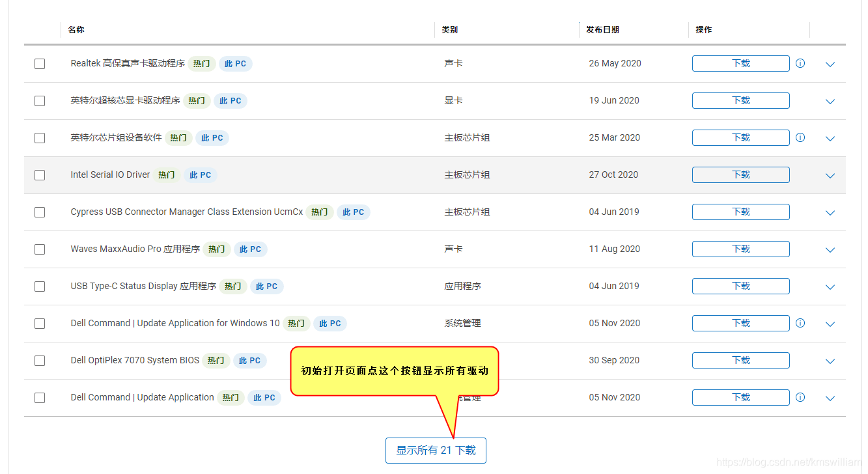
Task: Open info icon for 英特尔芯片组设备软件
Action: click(x=800, y=137)
